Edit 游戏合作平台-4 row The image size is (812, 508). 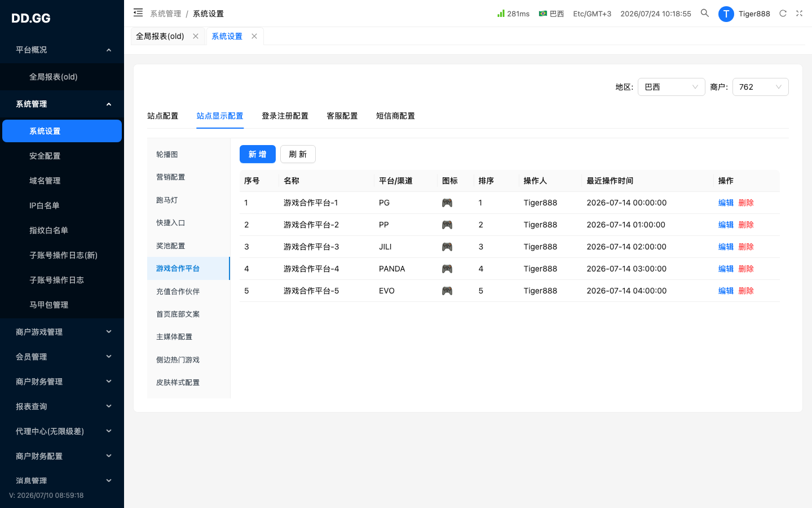(x=726, y=269)
